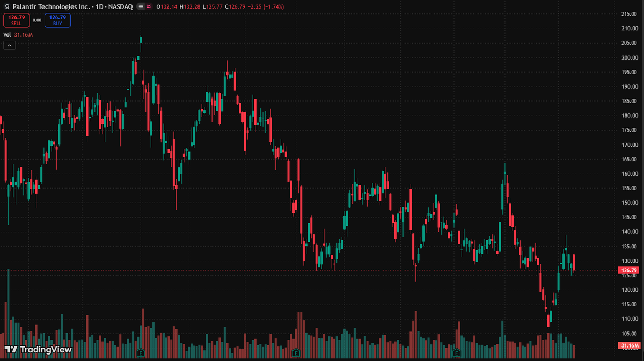The image size is (644, 361).
Task: Click the red 126.79 current price tag
Action: [628, 270]
